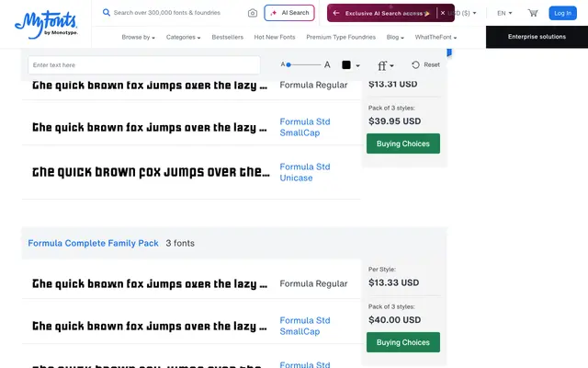The image size is (588, 368).
Task: Open Formula Std Unicase link
Action: tap(305, 172)
